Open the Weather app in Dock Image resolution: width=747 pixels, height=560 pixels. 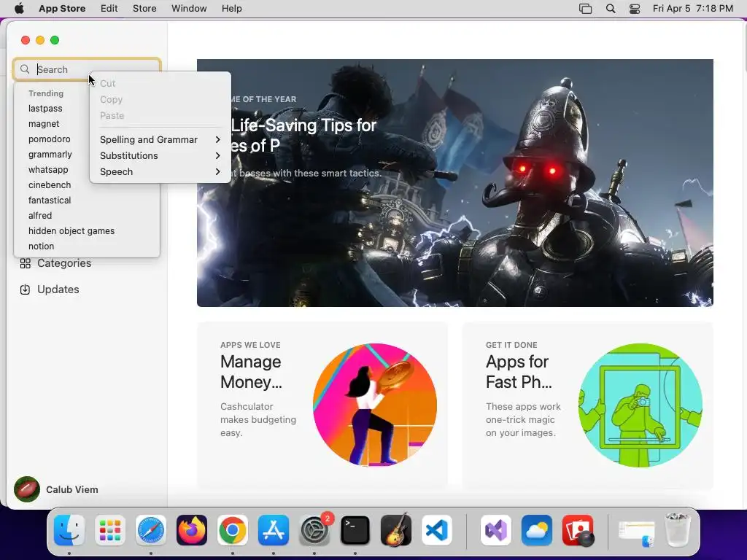tap(536, 530)
